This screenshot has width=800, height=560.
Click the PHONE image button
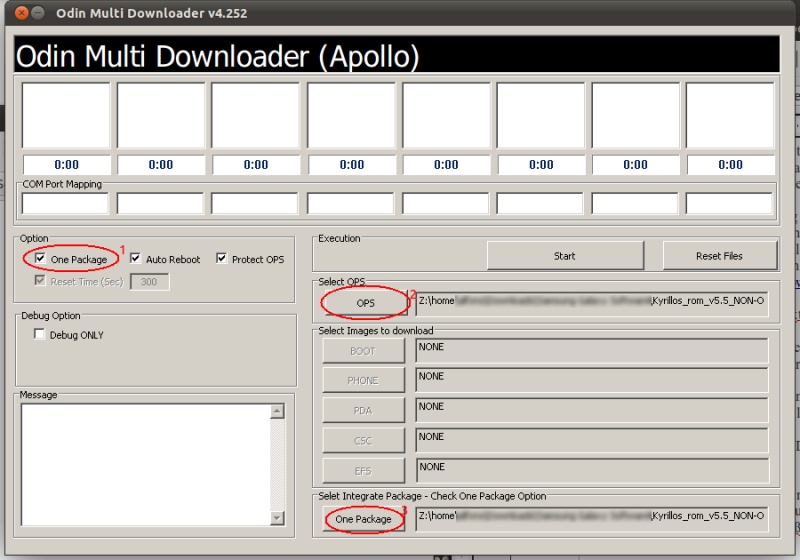[x=363, y=380]
